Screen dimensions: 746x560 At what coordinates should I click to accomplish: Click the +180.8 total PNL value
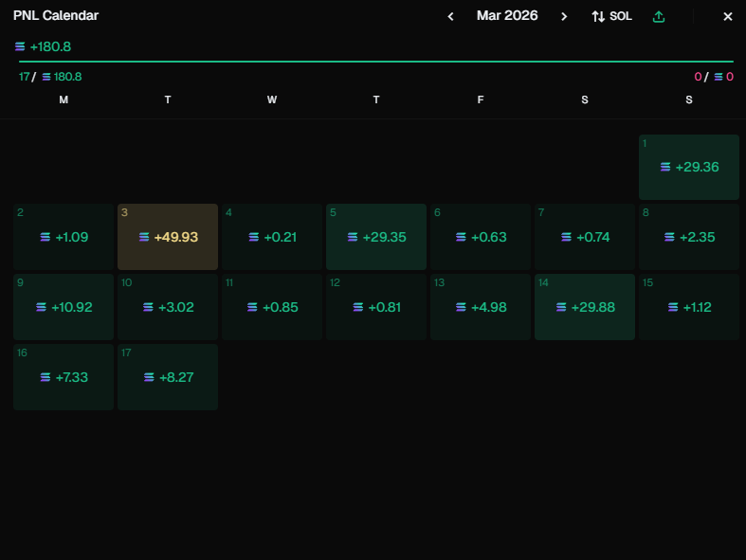[x=50, y=46]
